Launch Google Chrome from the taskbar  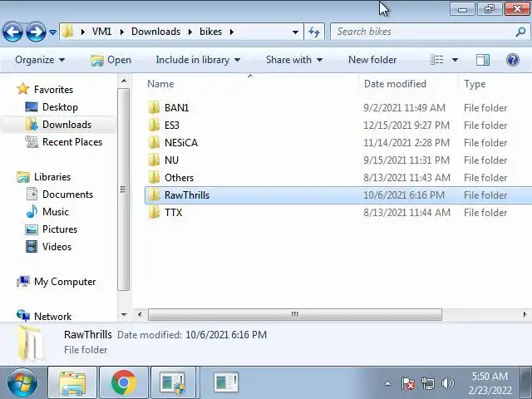coord(124,382)
